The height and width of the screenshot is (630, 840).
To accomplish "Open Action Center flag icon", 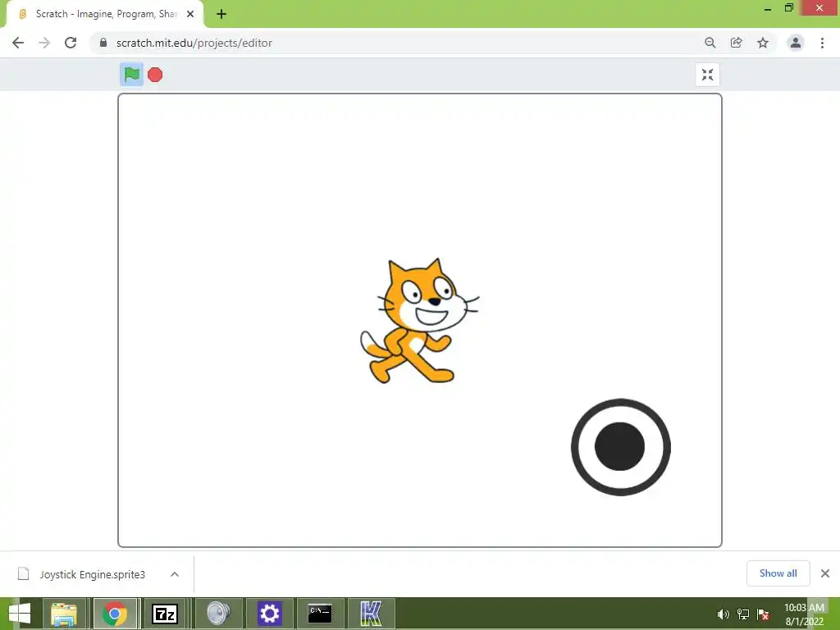I will click(x=764, y=614).
